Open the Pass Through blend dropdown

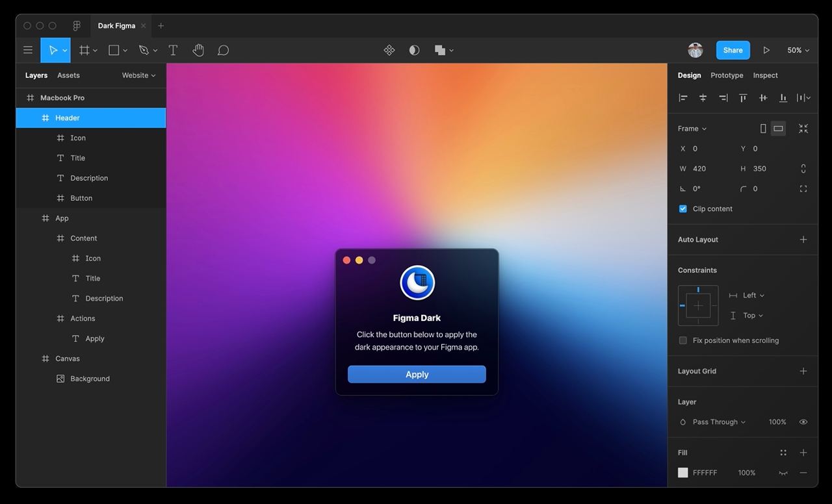(718, 422)
